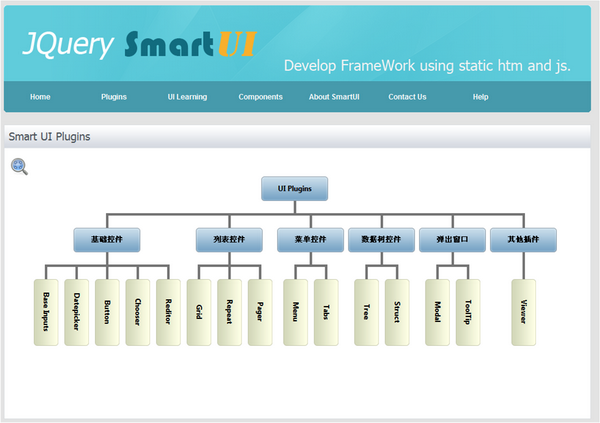Click the Pager plugin node

point(260,312)
